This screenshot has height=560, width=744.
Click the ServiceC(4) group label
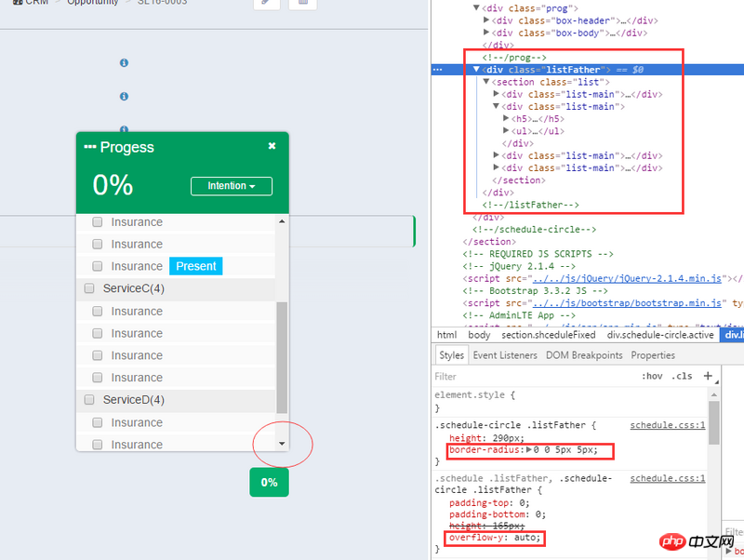(x=134, y=288)
